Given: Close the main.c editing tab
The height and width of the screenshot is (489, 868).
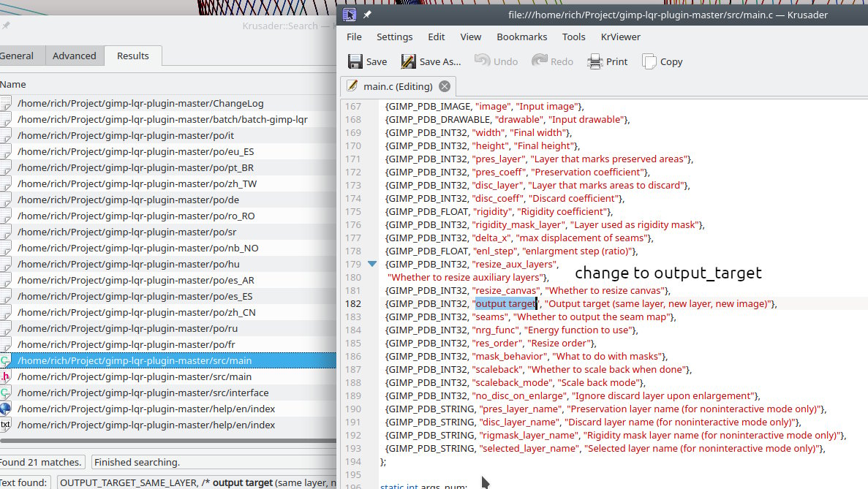Looking at the screenshot, I should [444, 86].
